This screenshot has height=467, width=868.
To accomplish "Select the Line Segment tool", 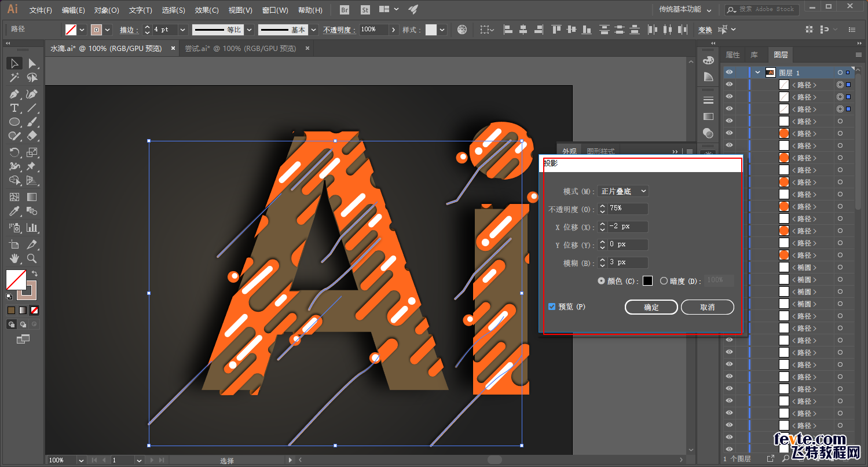I will tap(32, 108).
